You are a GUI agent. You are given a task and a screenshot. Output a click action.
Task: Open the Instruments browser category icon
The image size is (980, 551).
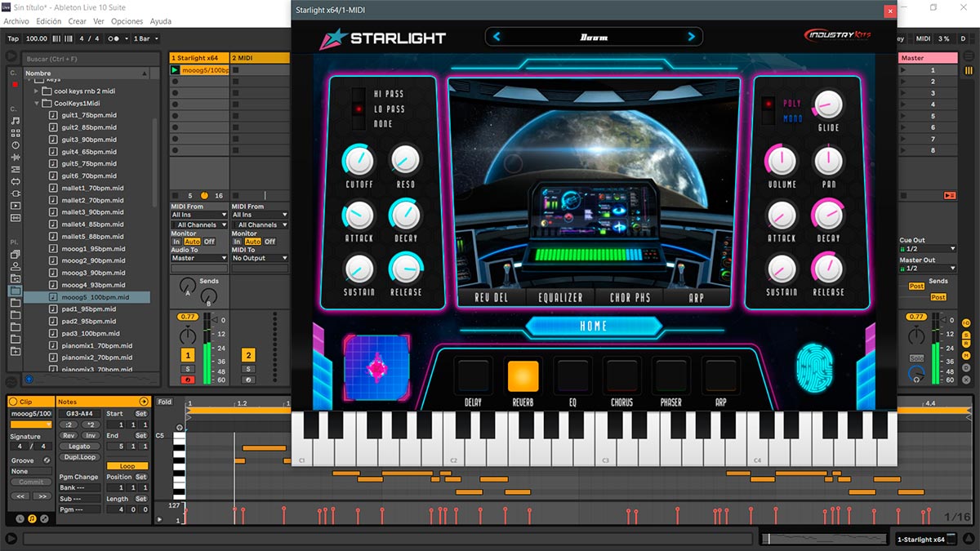pos(15,145)
